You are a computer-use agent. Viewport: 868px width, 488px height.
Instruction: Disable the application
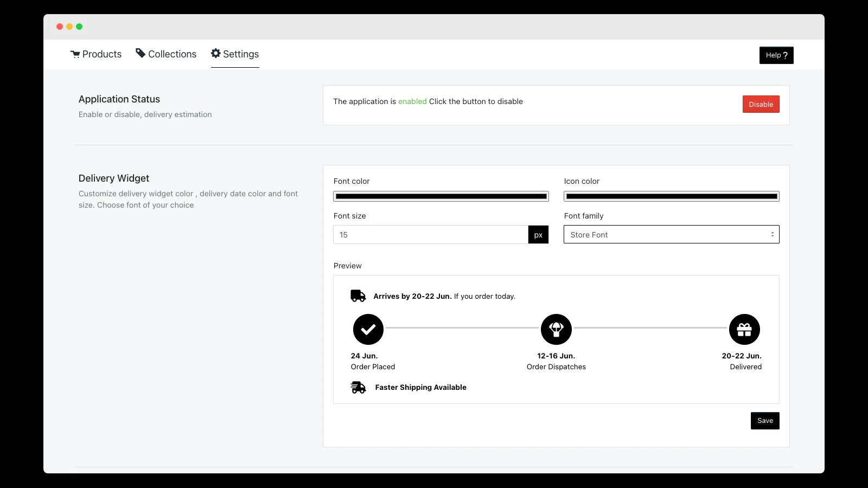(761, 104)
